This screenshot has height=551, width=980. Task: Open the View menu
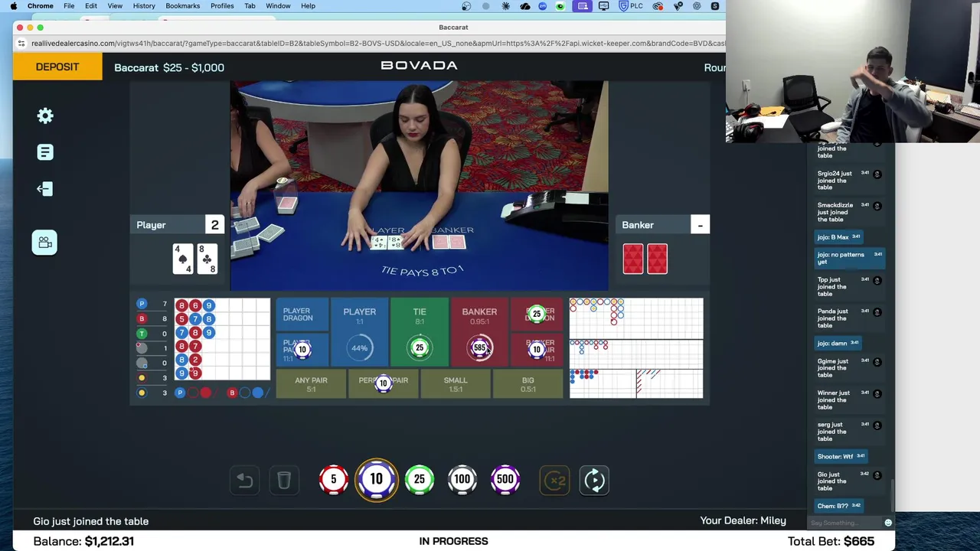point(115,6)
